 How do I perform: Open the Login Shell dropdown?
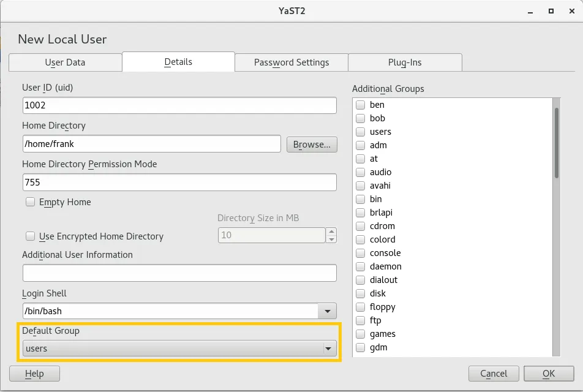tap(328, 311)
